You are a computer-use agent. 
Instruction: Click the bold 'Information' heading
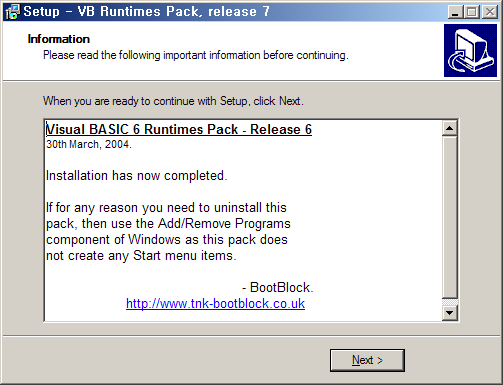[x=59, y=39]
